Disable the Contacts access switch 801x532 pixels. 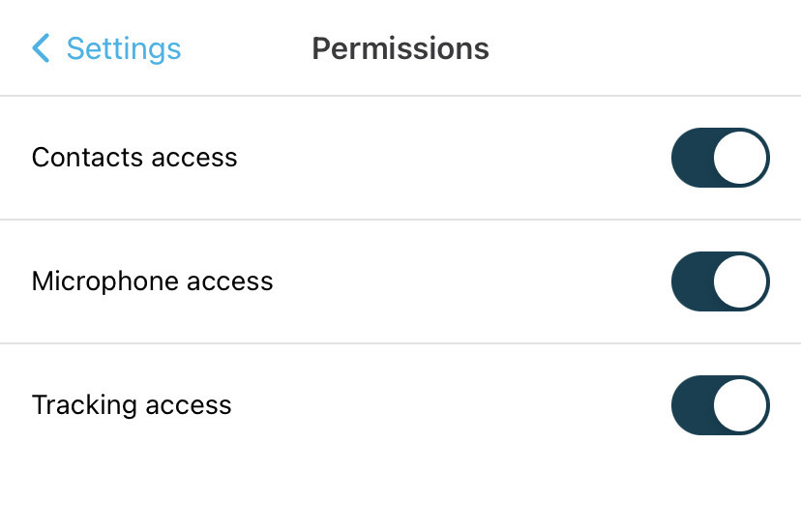(720, 157)
